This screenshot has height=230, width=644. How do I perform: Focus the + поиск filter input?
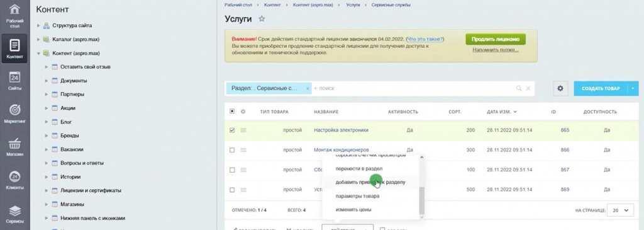click(x=413, y=88)
